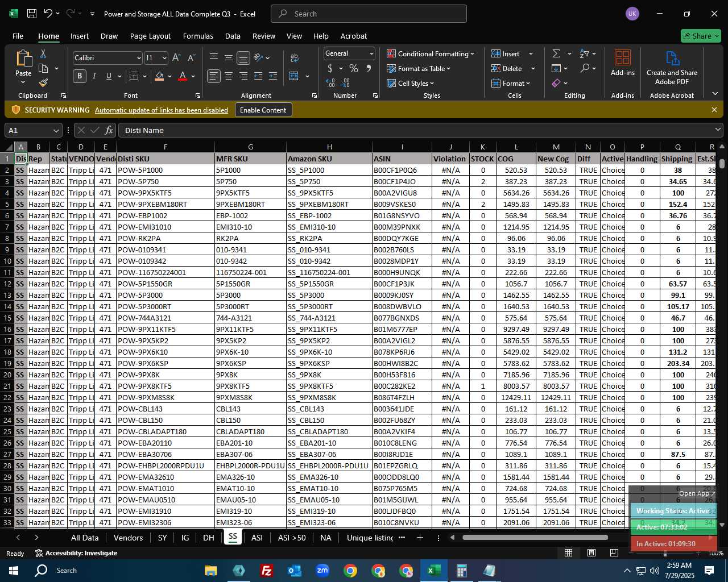Click the Format Painter brush icon
This screenshot has height=582, width=728.
43,83
